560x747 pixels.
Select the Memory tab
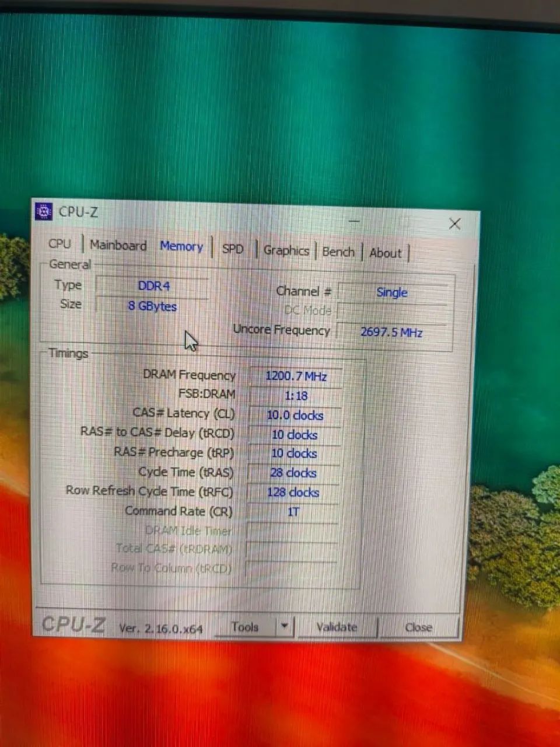(181, 246)
